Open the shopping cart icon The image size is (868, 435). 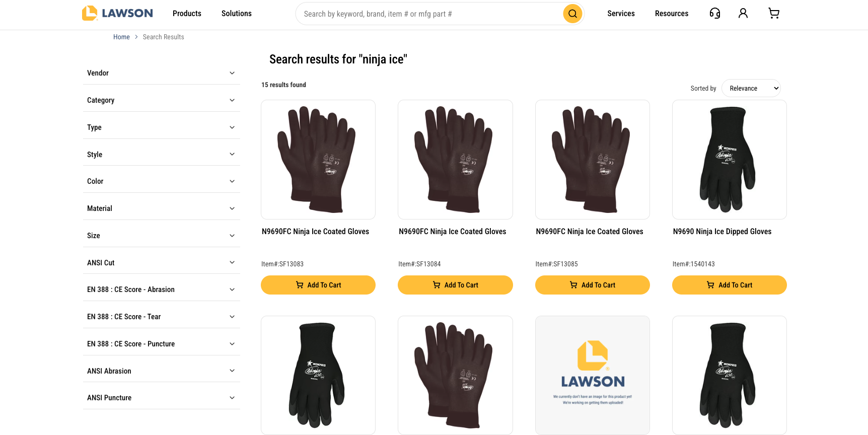774,14
